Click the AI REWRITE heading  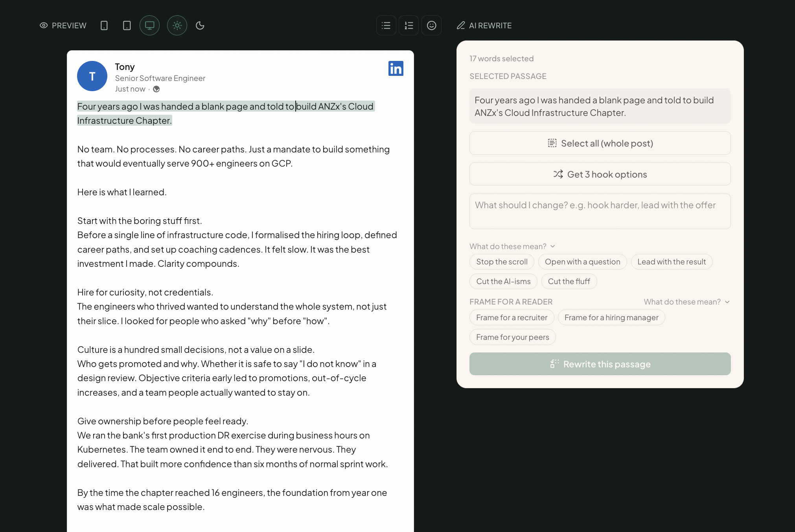pyautogui.click(x=490, y=26)
